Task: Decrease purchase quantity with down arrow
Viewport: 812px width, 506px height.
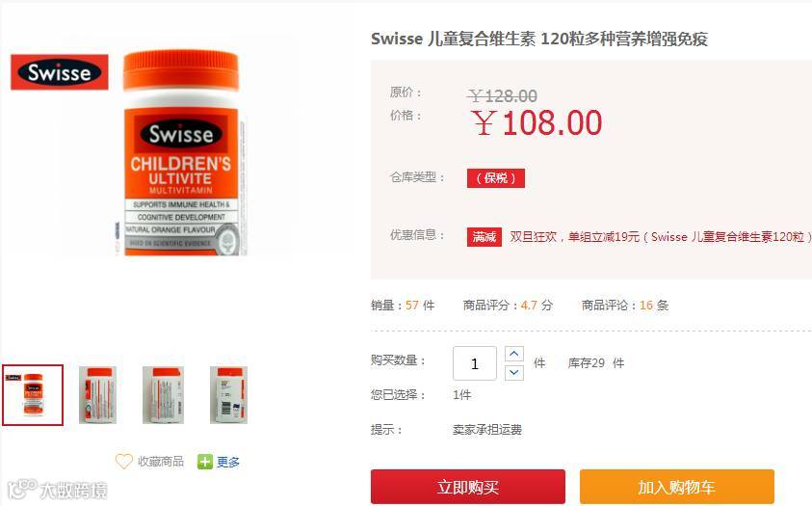Action: pos(513,372)
